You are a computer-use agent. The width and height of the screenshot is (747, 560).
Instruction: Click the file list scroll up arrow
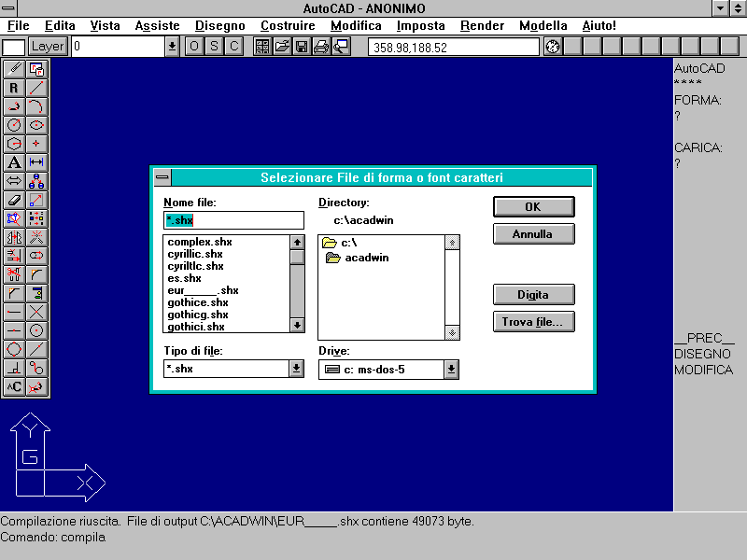(297, 242)
